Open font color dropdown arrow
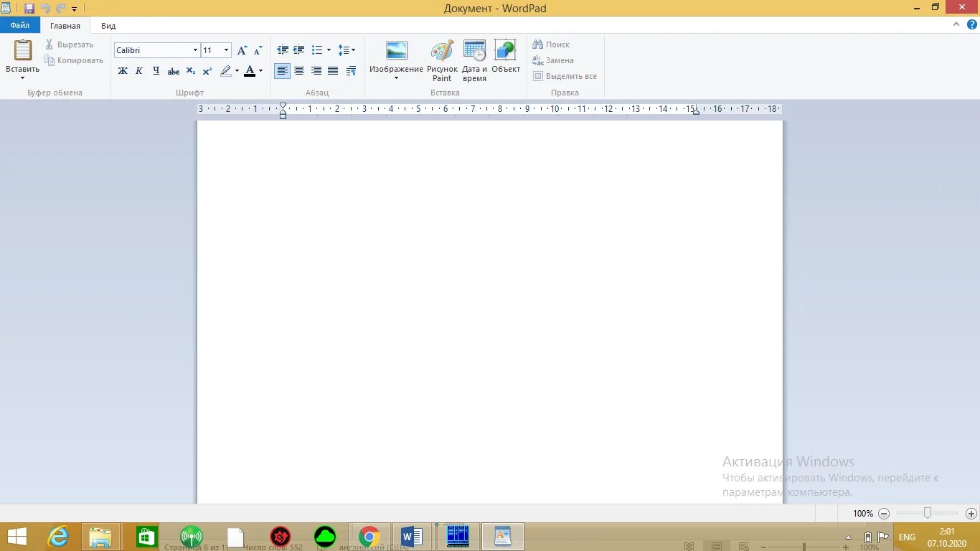980x551 pixels. click(x=260, y=71)
